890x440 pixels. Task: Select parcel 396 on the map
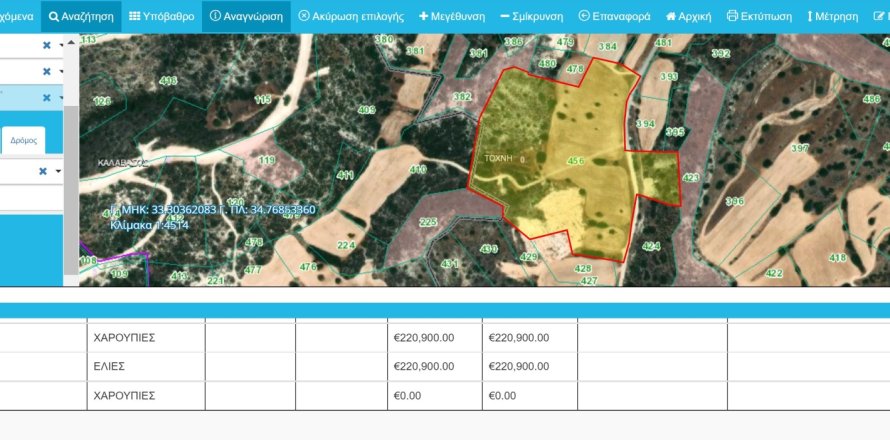[734, 201]
